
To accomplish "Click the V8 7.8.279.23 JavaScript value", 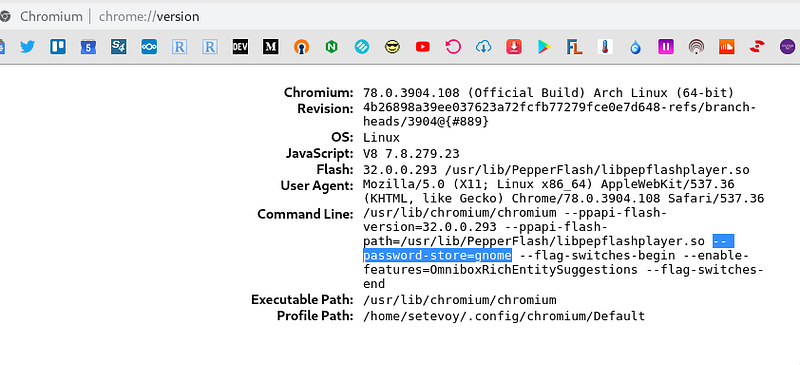I will pos(411,153).
